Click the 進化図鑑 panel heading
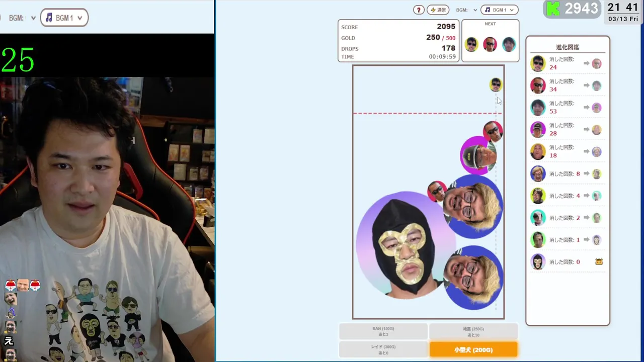This screenshot has height=362, width=644. click(x=568, y=47)
